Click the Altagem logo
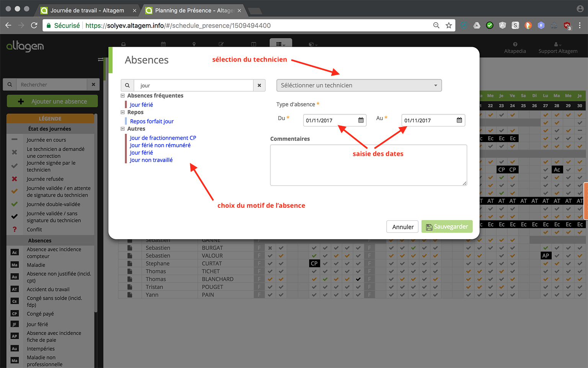Image resolution: width=588 pixels, height=368 pixels. pos(25,46)
